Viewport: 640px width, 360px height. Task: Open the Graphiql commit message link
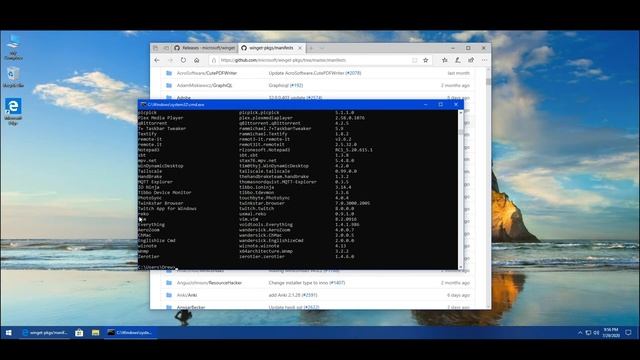point(286,85)
